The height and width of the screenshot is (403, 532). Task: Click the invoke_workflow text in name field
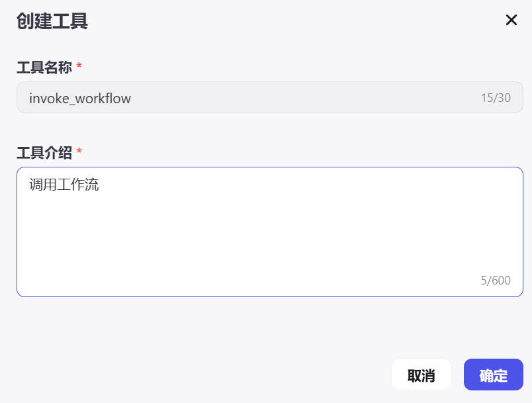pos(80,99)
